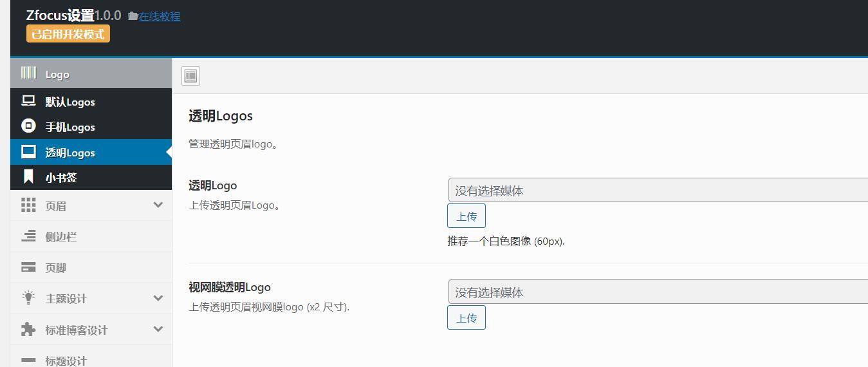Viewport: 868px width, 367px height.
Task: Open the 在线教程 link
Action: [160, 16]
